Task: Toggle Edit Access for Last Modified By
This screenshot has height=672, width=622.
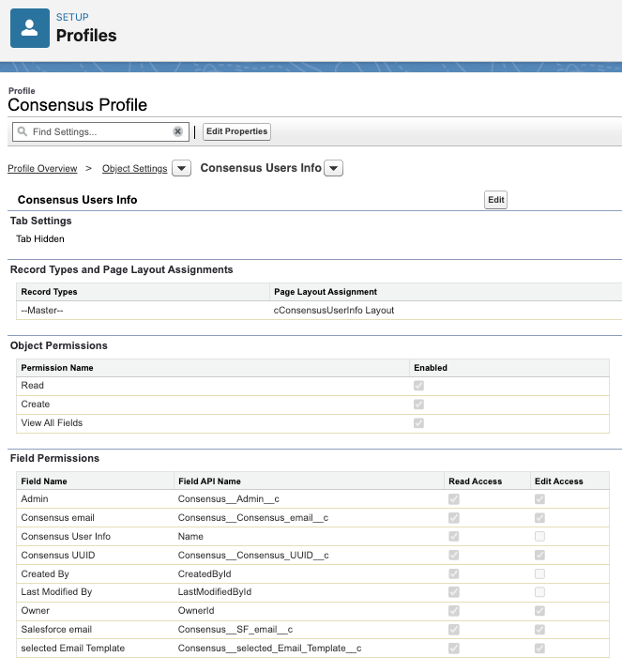Action: click(x=539, y=592)
